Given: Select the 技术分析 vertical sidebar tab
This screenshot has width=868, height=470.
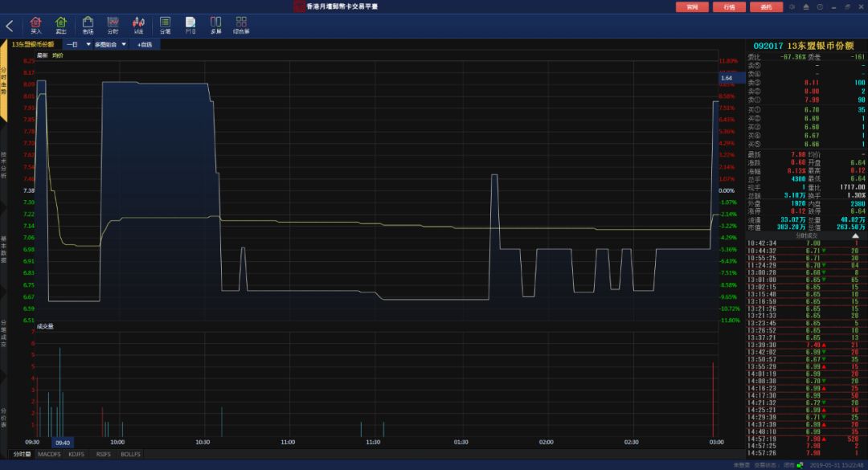Looking at the screenshot, I should [3, 165].
